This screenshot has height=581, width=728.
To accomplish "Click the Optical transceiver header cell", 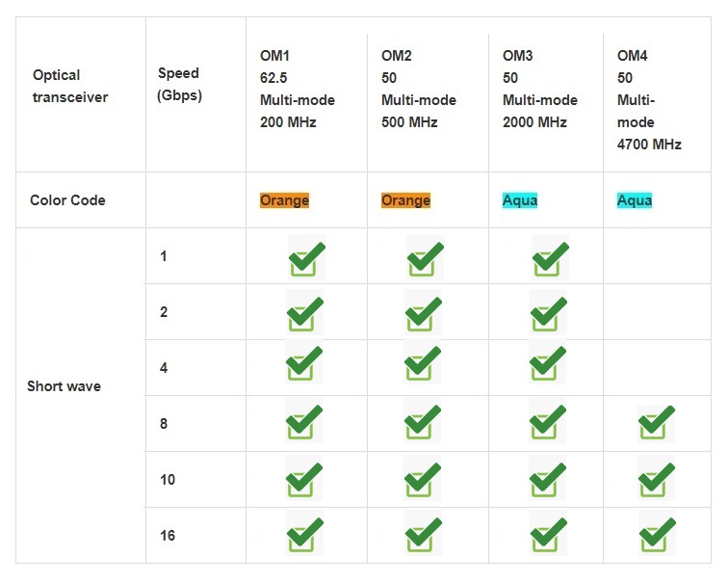I will [69, 86].
